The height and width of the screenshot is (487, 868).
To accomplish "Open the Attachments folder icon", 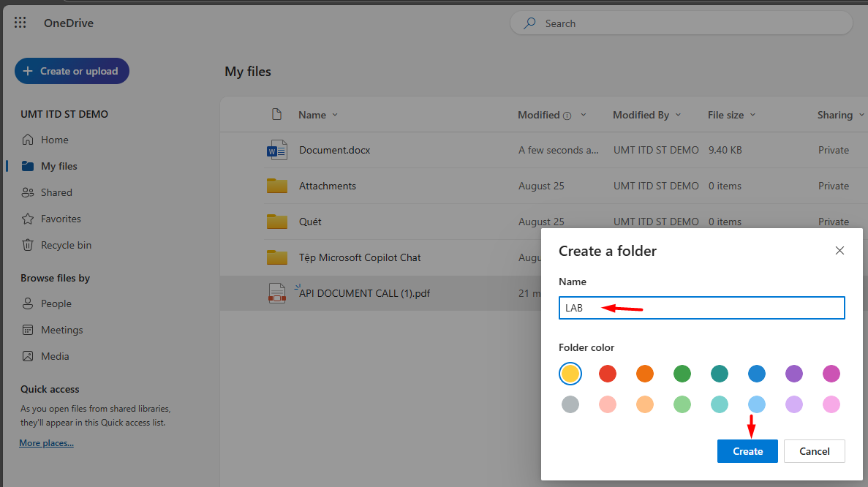I will (277, 186).
